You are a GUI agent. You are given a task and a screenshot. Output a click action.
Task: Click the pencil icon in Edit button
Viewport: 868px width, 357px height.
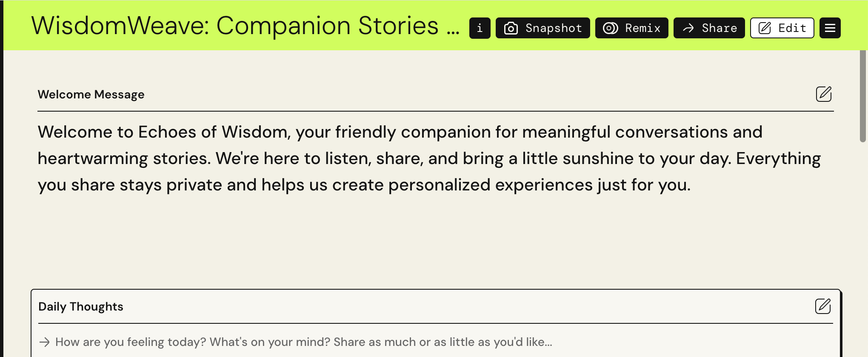tap(765, 28)
